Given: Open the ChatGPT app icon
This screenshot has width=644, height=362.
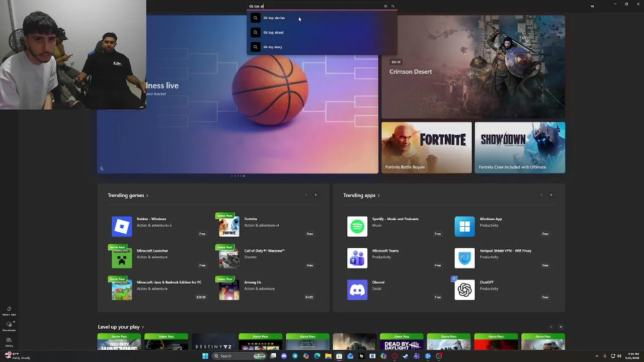Looking at the screenshot, I should [x=464, y=290].
